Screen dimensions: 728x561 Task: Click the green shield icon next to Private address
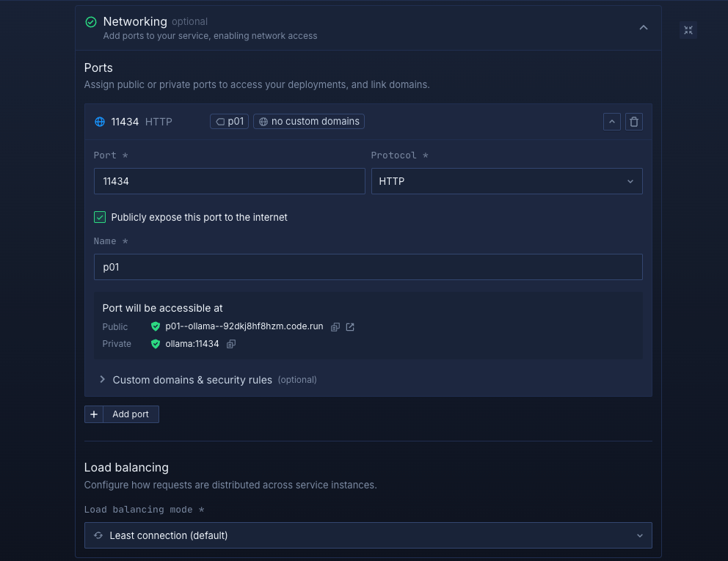point(155,344)
